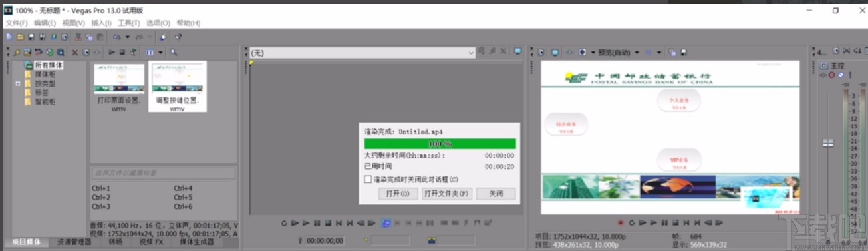Click the Ctrl+1 tag shortcut entry

(x=101, y=188)
